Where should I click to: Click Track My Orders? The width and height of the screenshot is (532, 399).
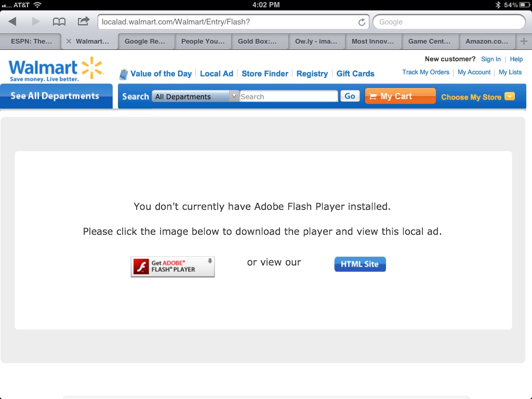point(426,72)
